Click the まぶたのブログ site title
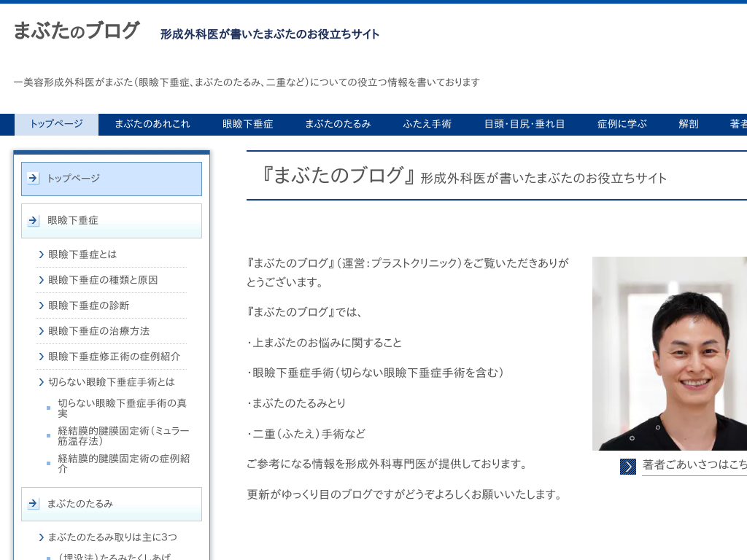Image resolution: width=747 pixels, height=560 pixels. [76, 31]
